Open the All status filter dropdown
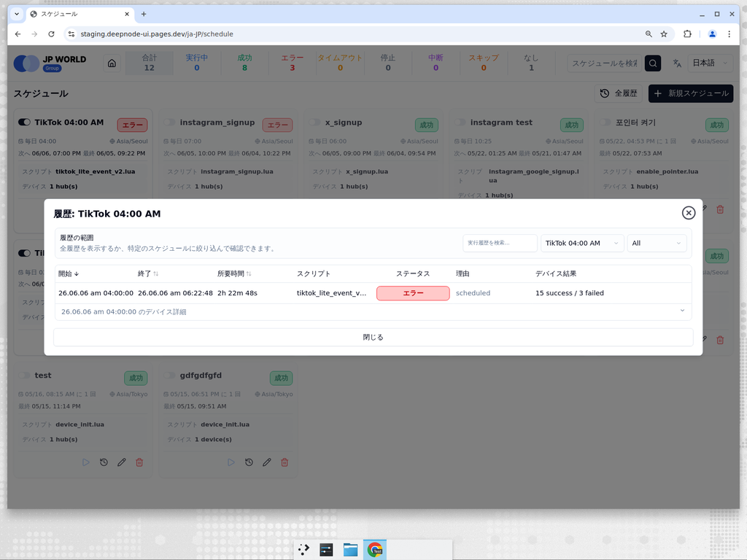 [x=657, y=243]
